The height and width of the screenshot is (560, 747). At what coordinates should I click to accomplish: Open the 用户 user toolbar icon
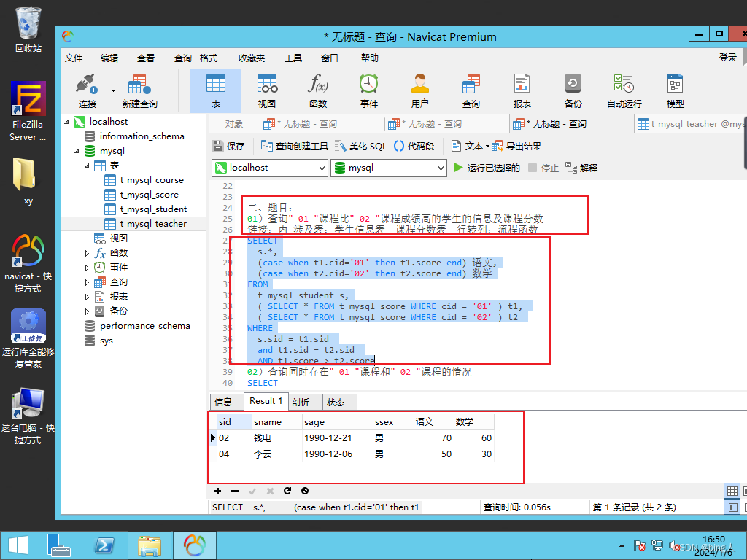(x=419, y=91)
